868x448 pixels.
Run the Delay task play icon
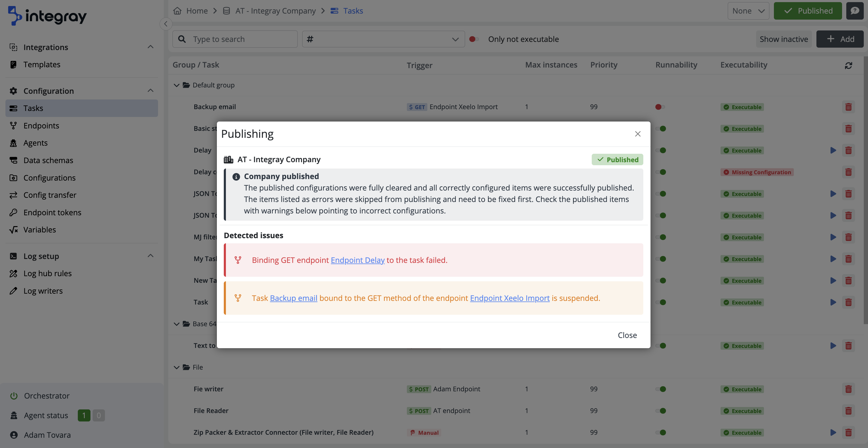833,150
